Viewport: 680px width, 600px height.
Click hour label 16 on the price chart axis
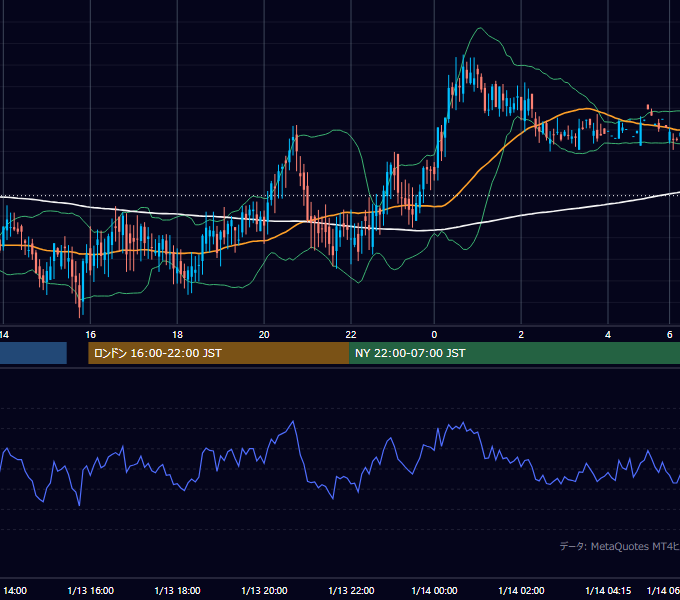(x=91, y=335)
